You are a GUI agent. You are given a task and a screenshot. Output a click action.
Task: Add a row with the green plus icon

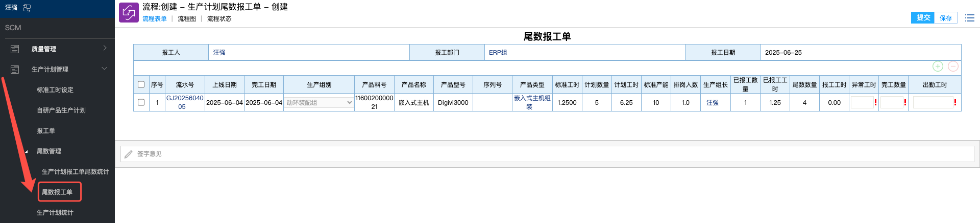(938, 66)
